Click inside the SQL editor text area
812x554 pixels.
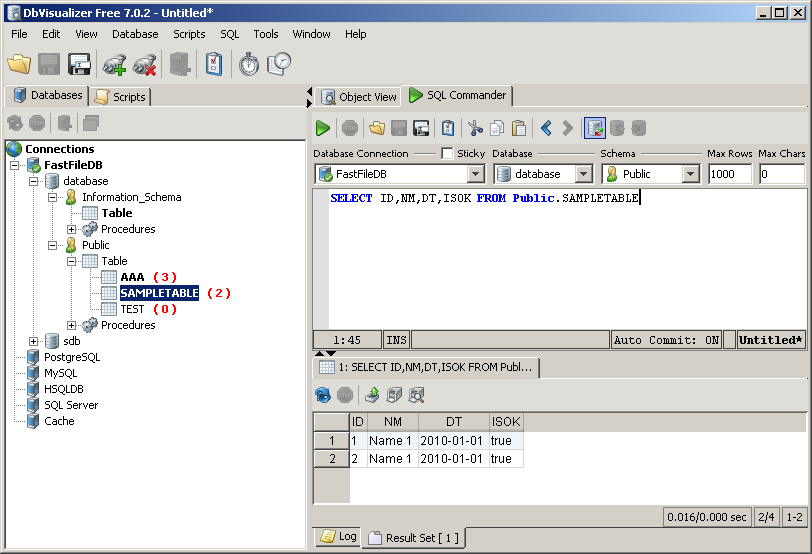pyautogui.click(x=567, y=259)
